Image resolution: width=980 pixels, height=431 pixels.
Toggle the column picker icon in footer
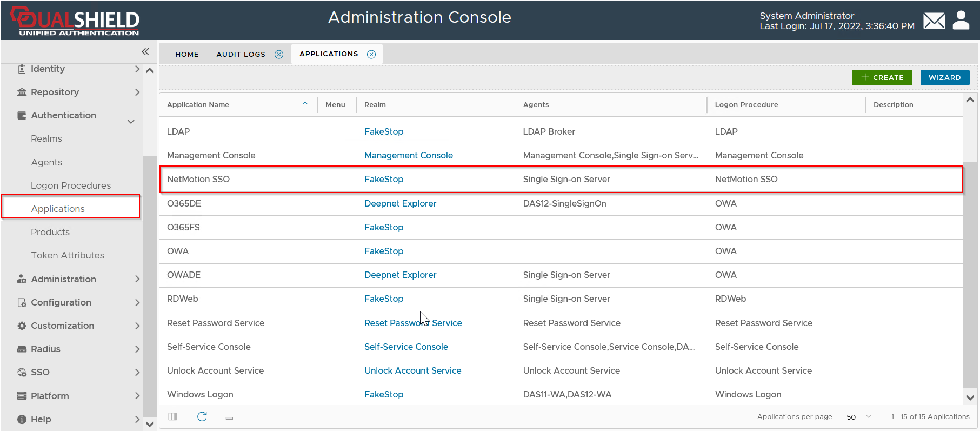tap(173, 416)
